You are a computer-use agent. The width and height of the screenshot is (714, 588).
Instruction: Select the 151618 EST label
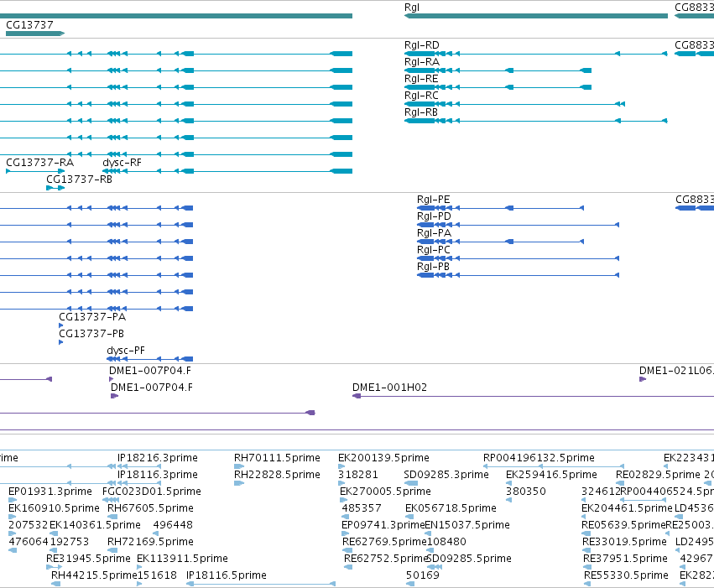click(157, 575)
